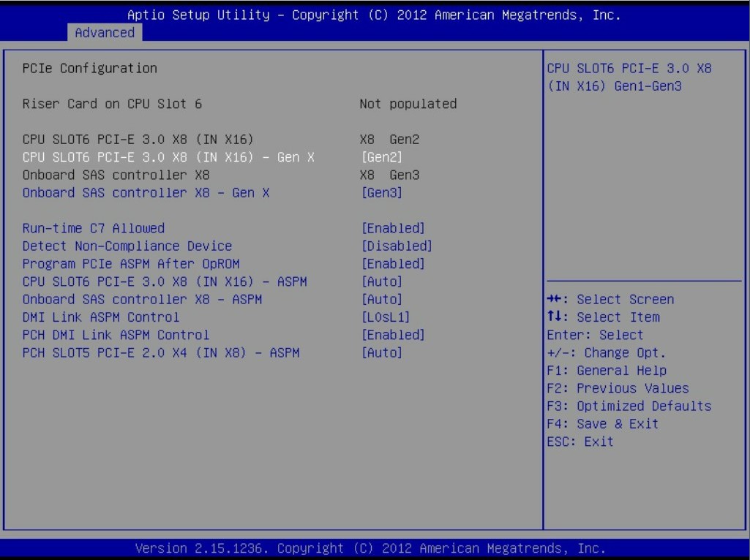Toggle Enabled value of Run-time C7
The height and width of the screenshot is (560, 750).
coord(393,228)
